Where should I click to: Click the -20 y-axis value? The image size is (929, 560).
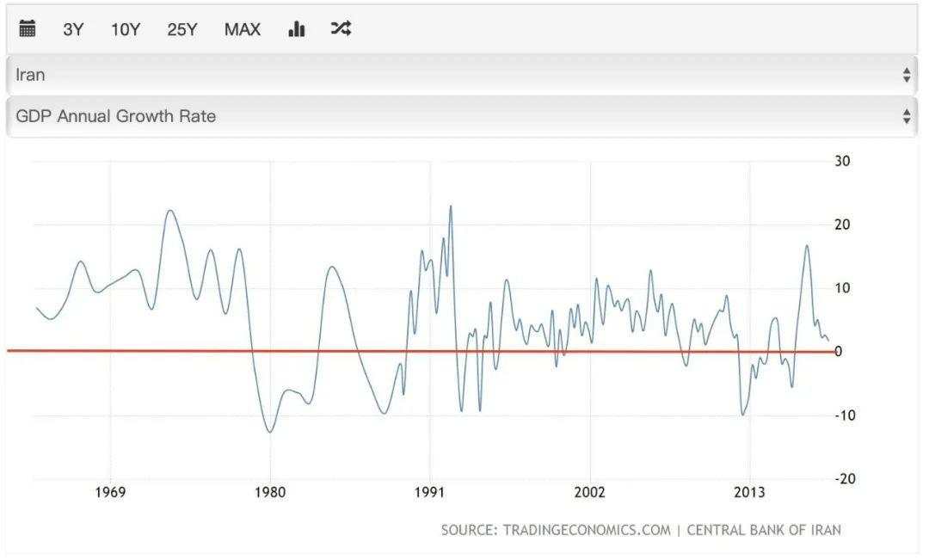click(845, 479)
